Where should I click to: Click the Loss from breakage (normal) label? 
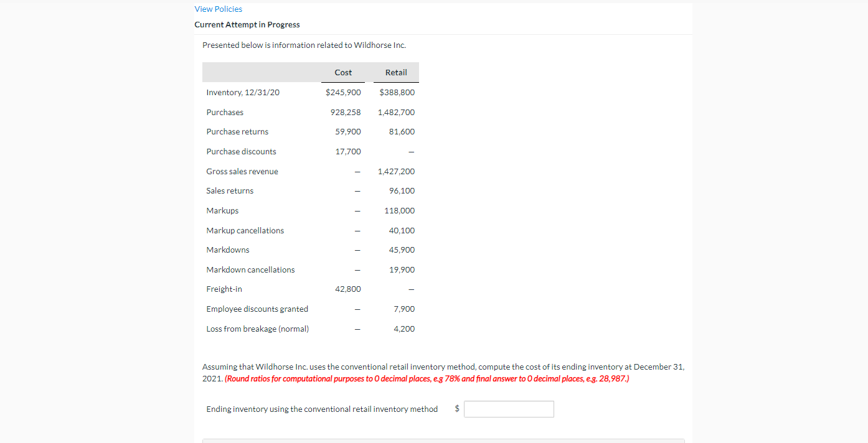(x=257, y=329)
